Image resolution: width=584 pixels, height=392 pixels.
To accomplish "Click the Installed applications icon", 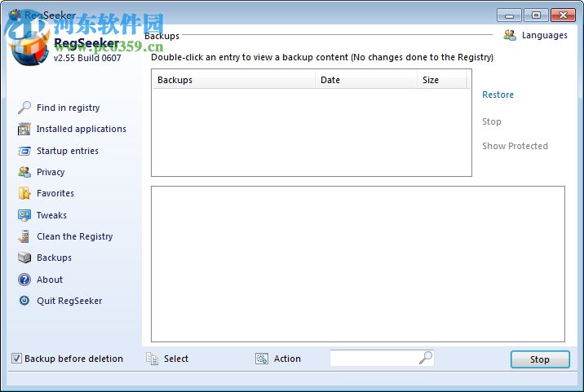I will tap(24, 130).
